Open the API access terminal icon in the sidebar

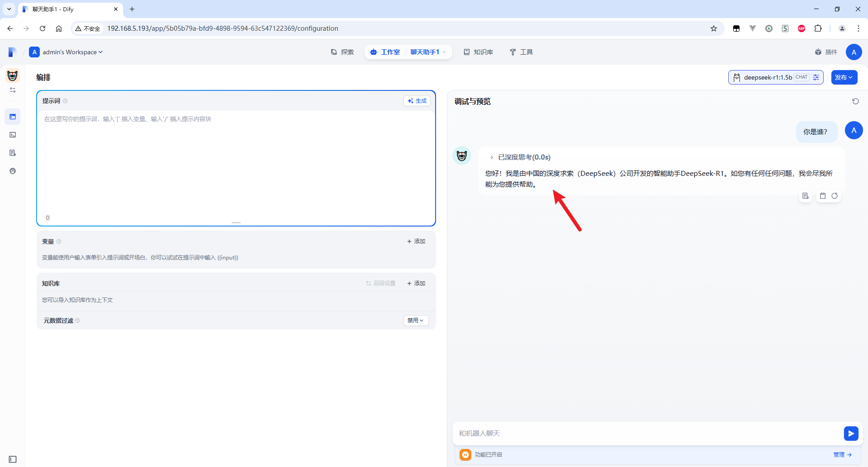coord(13,135)
